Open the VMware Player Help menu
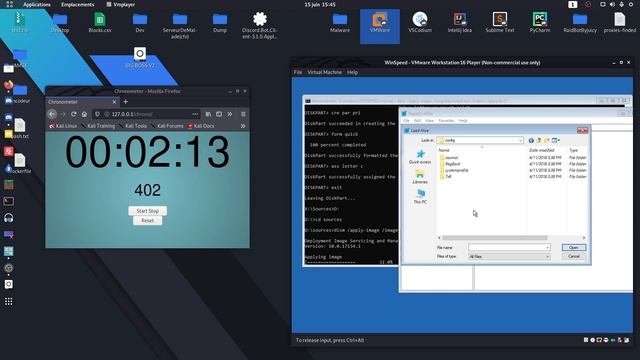 click(352, 72)
